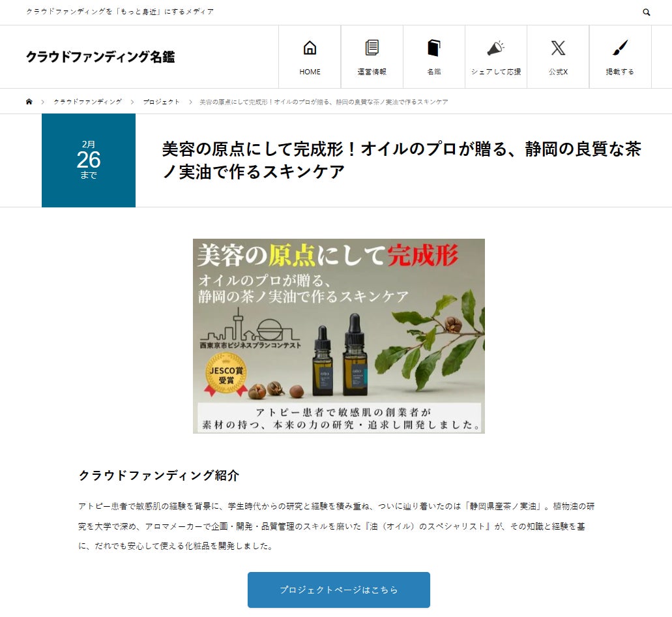Click the search magnifier icon
Screen dimensions: 672x617
click(647, 12)
